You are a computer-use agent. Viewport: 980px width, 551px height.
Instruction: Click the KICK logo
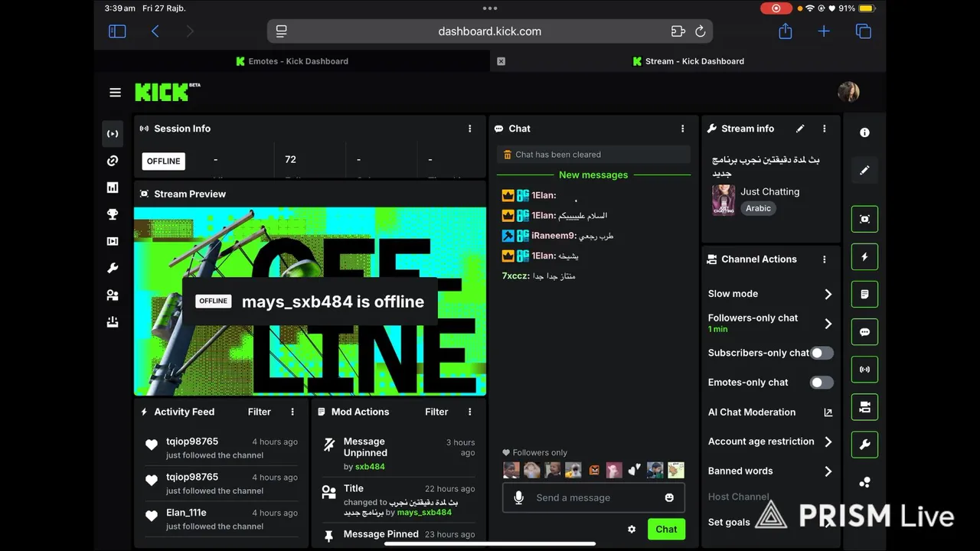(x=168, y=92)
